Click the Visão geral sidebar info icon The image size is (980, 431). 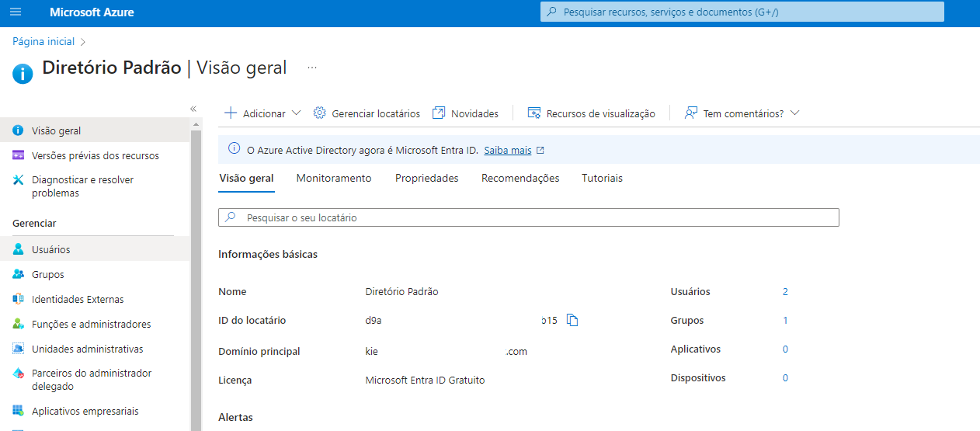[x=18, y=130]
